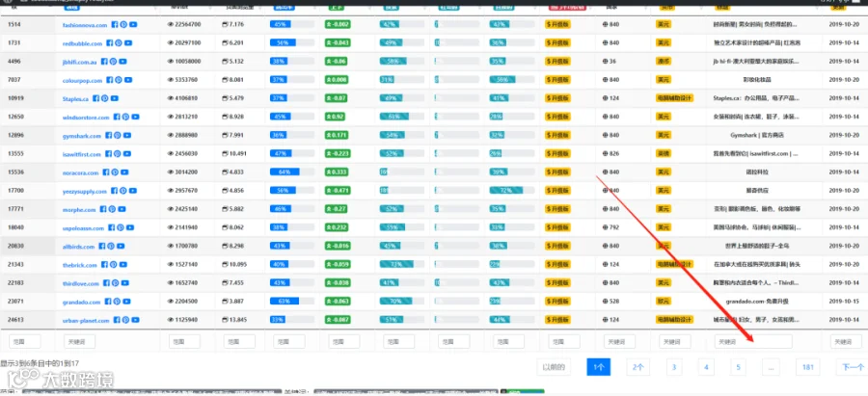Visit the jbhifi.com.au site link

pos(80,63)
